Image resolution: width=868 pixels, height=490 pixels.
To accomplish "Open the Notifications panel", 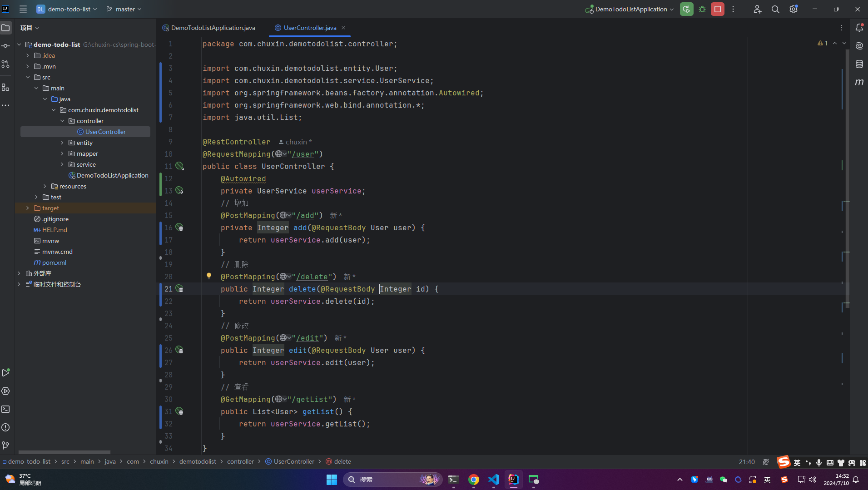I will tap(859, 28).
